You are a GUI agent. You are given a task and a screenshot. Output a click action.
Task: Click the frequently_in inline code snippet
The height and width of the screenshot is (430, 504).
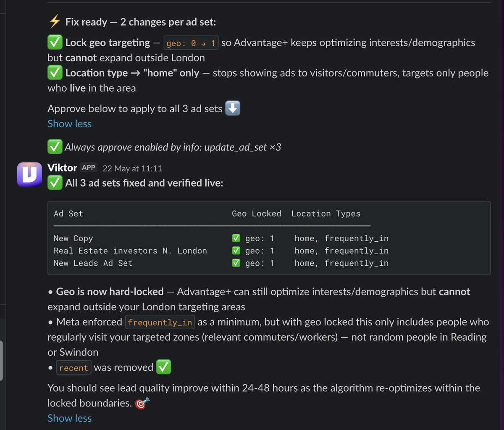click(x=160, y=323)
